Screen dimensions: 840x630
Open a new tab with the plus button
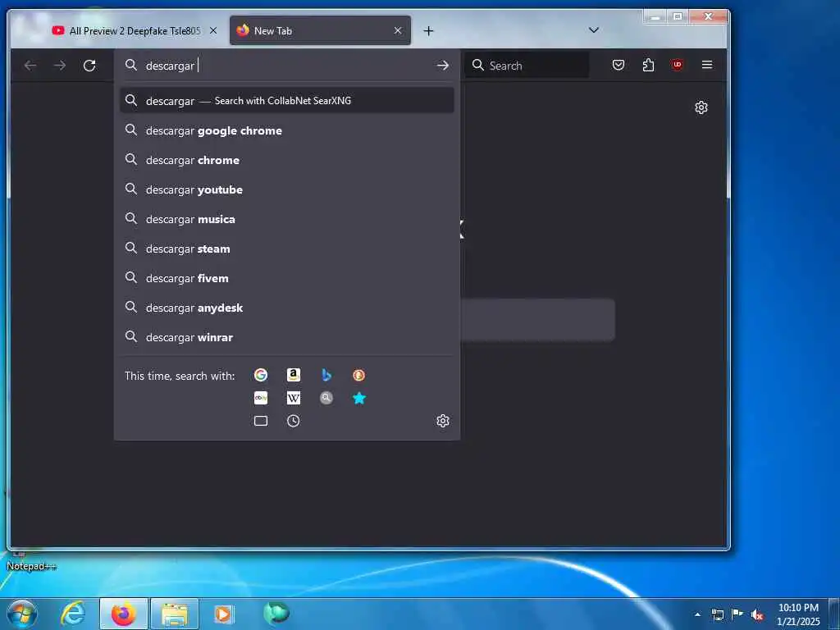click(428, 31)
